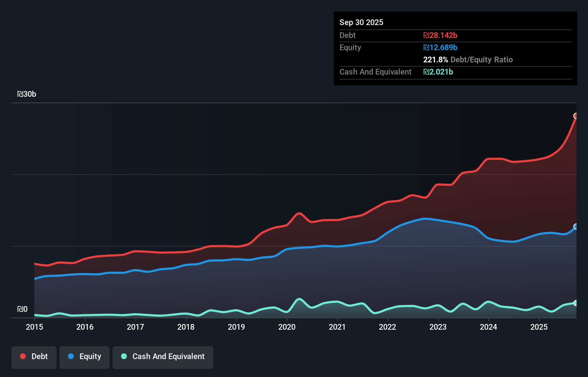588x377 pixels.
Task: Toggle visibility of the Cash And Equivalent series
Action: tap(163, 357)
